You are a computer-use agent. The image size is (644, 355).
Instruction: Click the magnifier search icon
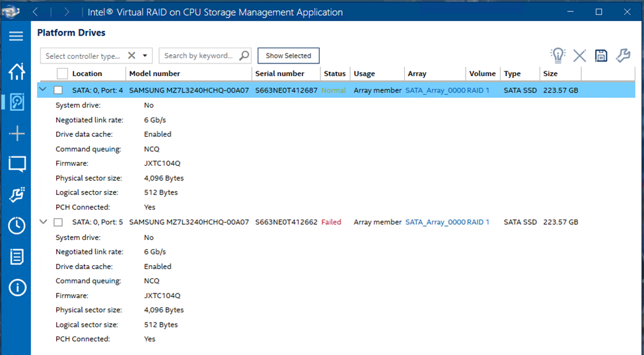pyautogui.click(x=244, y=56)
